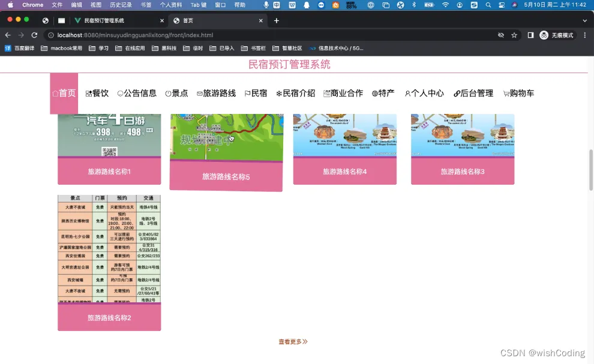Image resolution: width=594 pixels, height=364 pixels.
Task: Open 个人中心 in site navigation
Action: point(424,93)
